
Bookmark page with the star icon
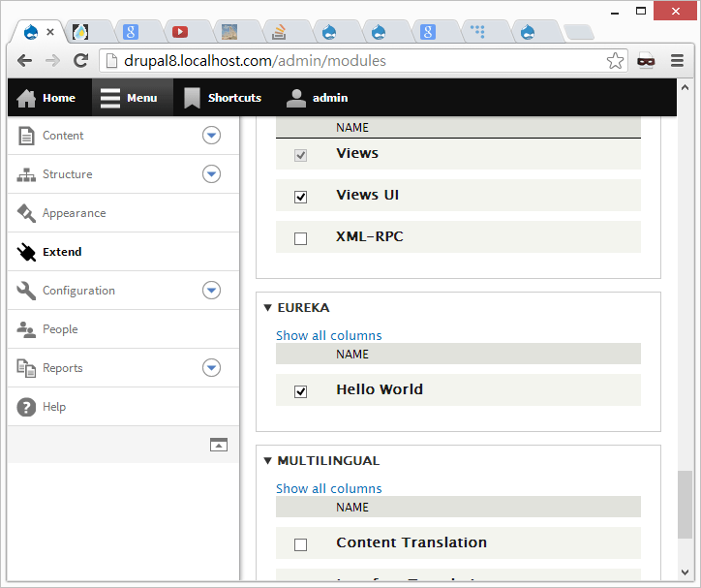click(615, 61)
